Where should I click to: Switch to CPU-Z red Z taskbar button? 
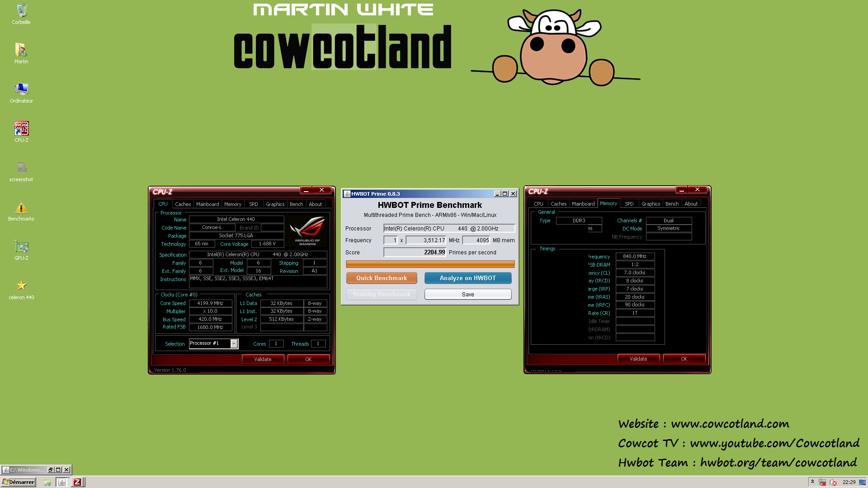point(77,482)
